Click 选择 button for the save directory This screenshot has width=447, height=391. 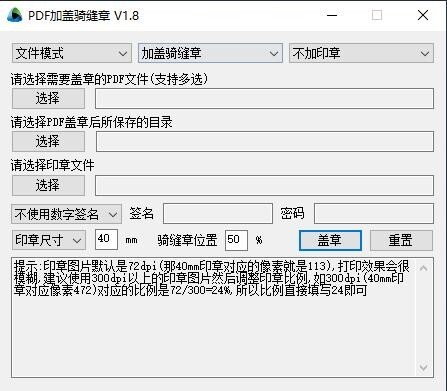pyautogui.click(x=48, y=141)
